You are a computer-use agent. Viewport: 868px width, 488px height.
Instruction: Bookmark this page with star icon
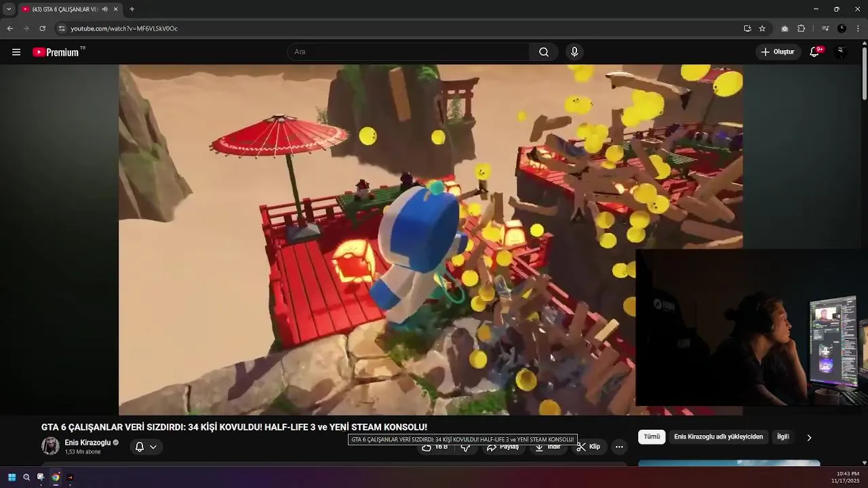762,28
